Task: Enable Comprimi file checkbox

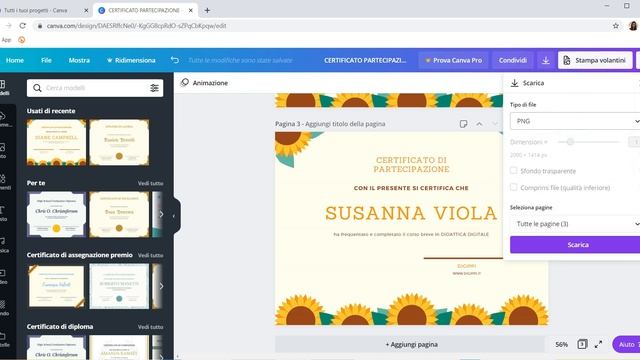Action: [513, 187]
